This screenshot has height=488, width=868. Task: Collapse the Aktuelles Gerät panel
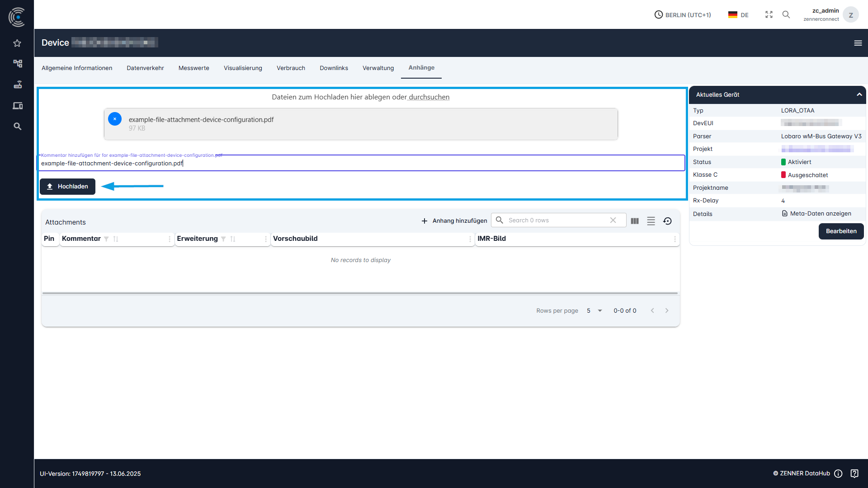(859, 94)
